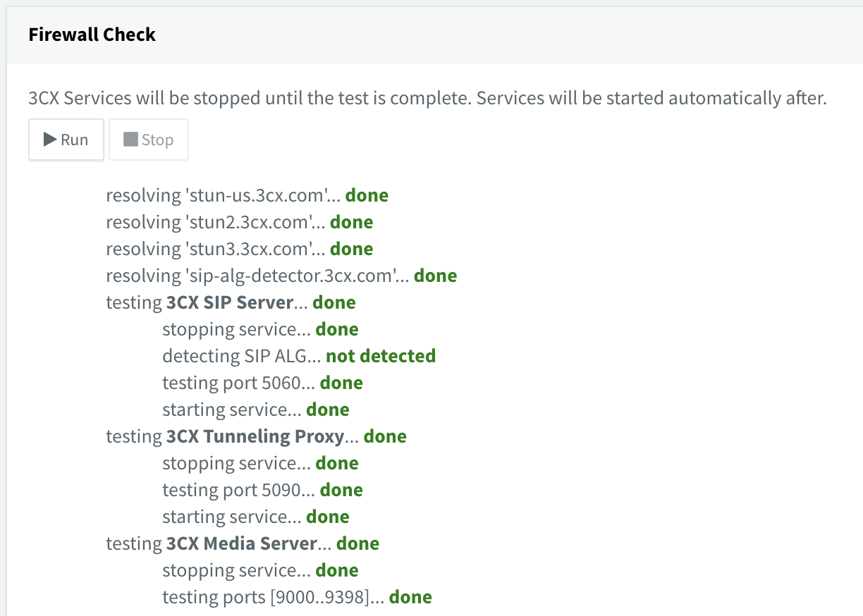
Task: Select the 'testing port 5090' line
Action: click(262, 490)
